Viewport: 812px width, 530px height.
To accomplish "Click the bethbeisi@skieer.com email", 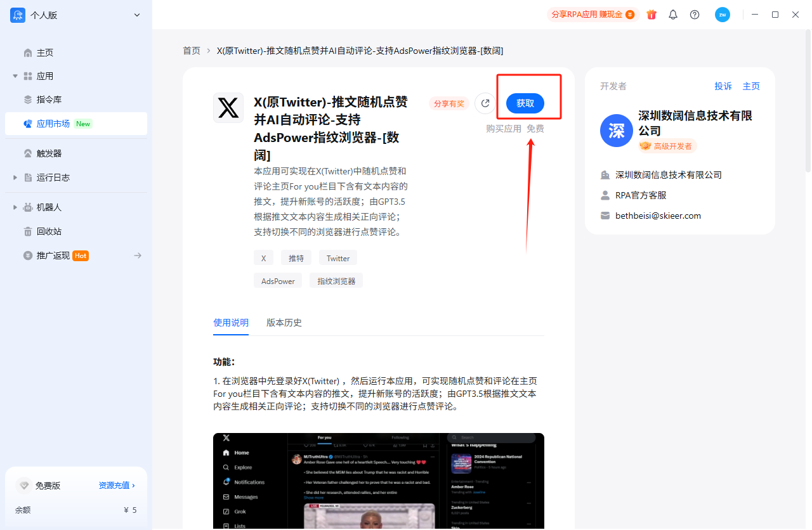I will (658, 216).
